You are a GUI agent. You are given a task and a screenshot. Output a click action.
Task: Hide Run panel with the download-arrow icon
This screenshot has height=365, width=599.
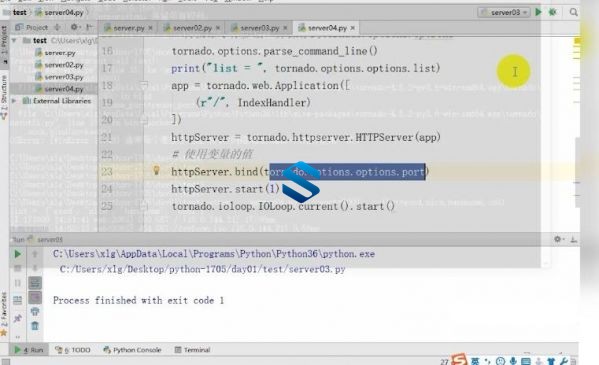(x=573, y=239)
